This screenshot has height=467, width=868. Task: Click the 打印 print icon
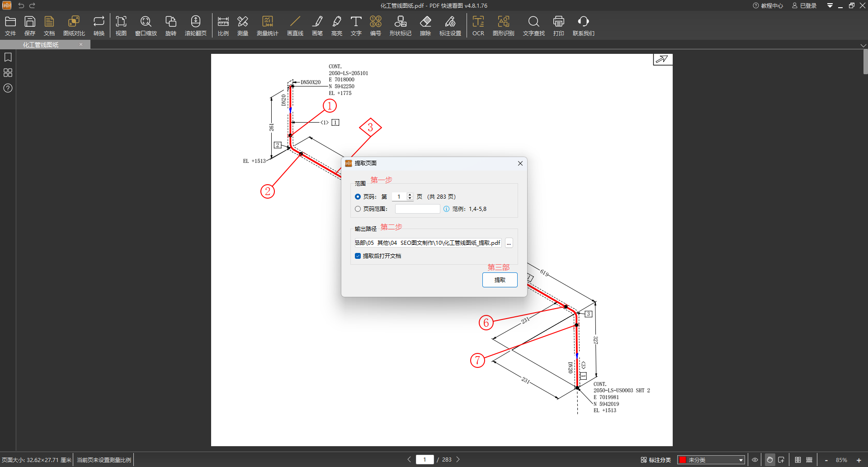pos(558,26)
